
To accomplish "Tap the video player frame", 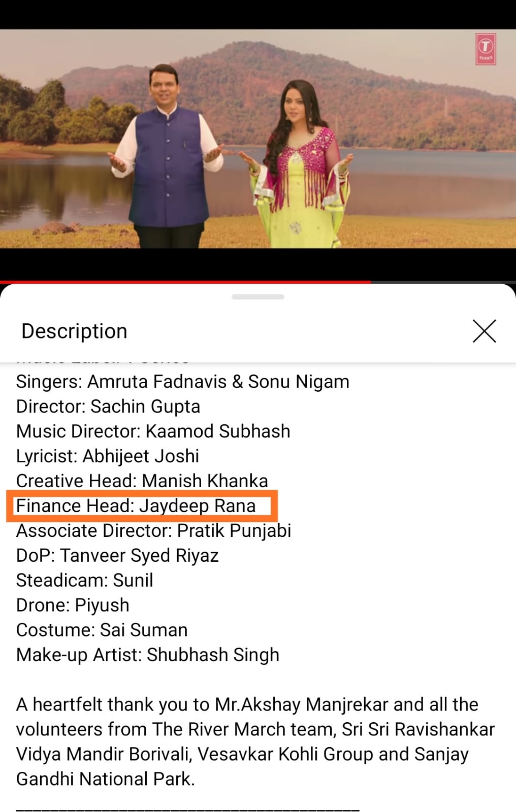I will pyautogui.click(x=258, y=139).
